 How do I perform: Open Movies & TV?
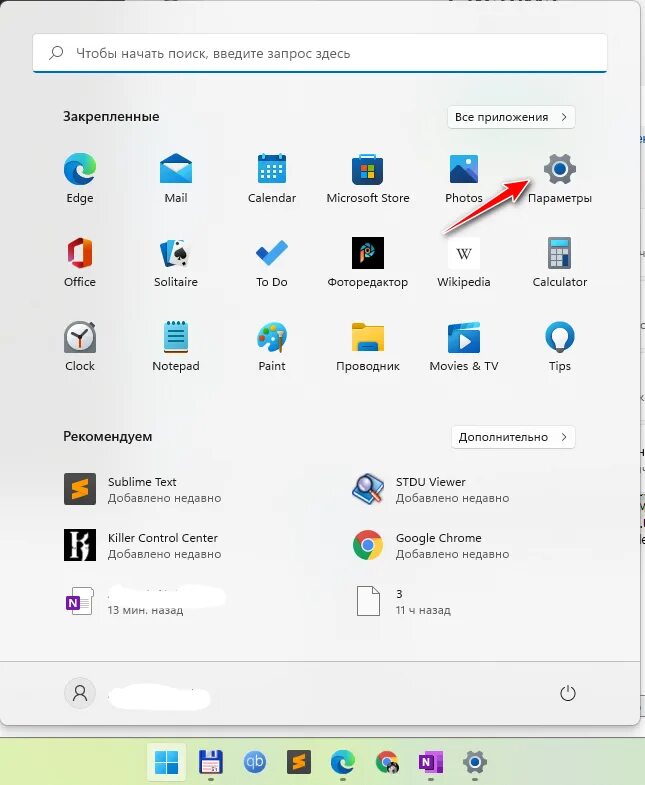tap(464, 347)
